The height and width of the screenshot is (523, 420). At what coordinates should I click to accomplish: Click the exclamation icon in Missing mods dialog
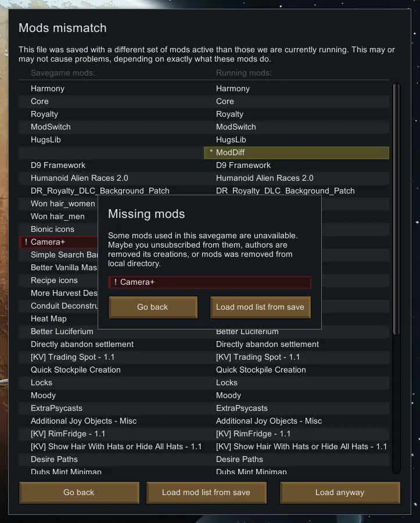point(115,282)
